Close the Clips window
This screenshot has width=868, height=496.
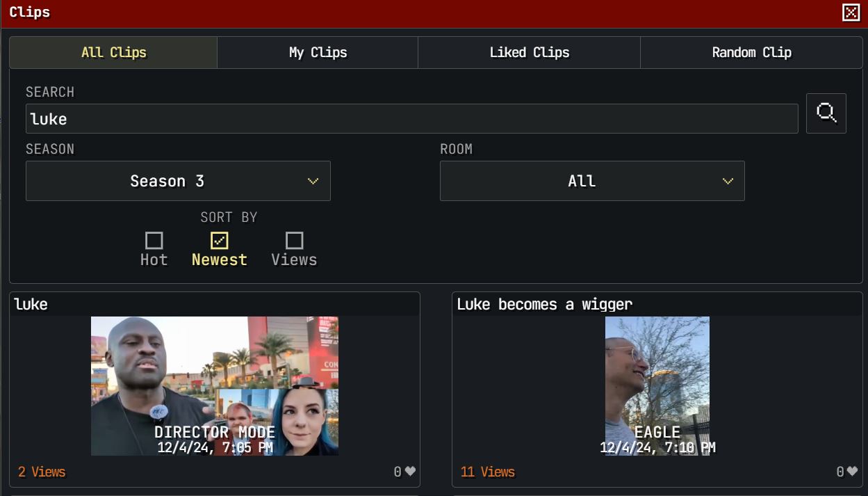[851, 13]
